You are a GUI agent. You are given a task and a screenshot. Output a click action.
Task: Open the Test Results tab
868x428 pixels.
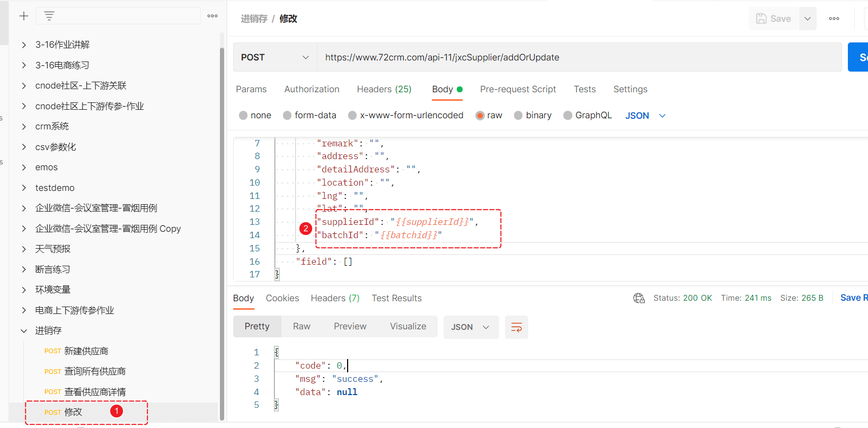click(x=396, y=298)
